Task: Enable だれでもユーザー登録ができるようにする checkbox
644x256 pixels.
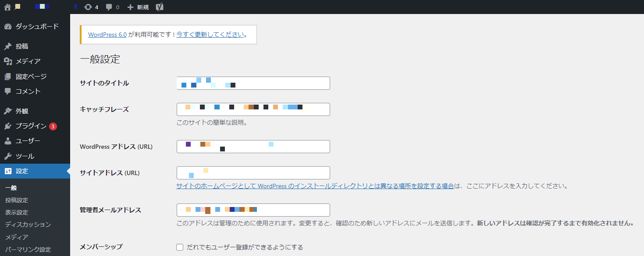Action: [180, 247]
